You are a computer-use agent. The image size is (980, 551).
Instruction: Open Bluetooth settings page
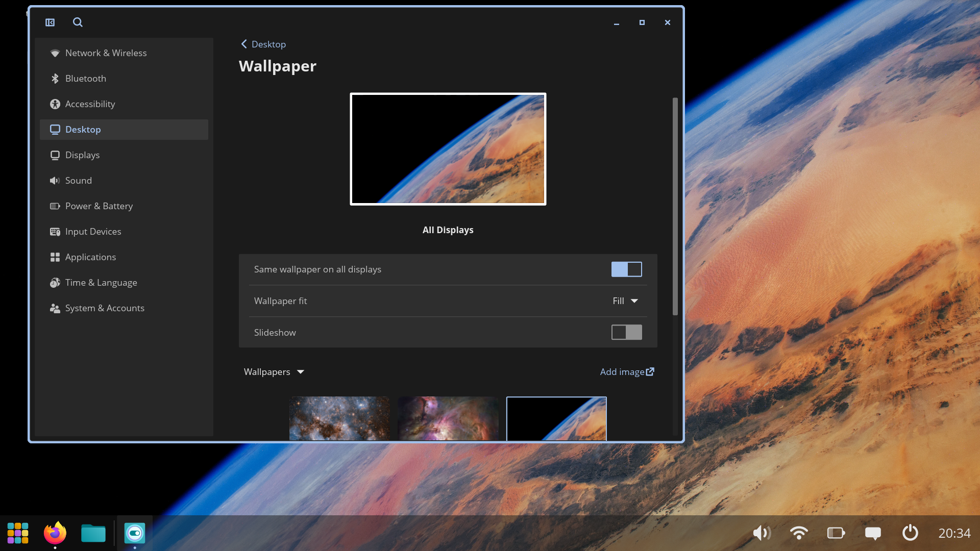[124, 79]
